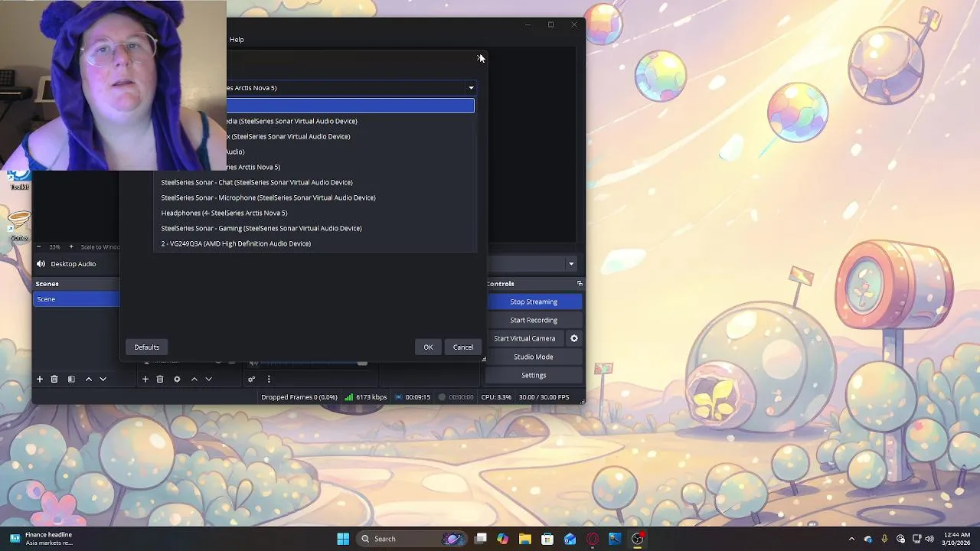Screen dimensions: 980x551
Task: Click 6173 kbps bitrate status
Action: pos(366,397)
